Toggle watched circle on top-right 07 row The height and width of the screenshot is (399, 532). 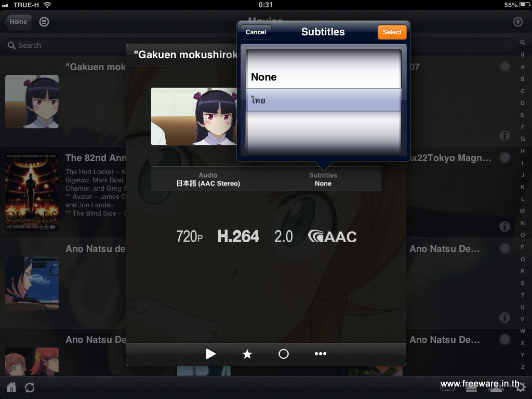click(505, 66)
